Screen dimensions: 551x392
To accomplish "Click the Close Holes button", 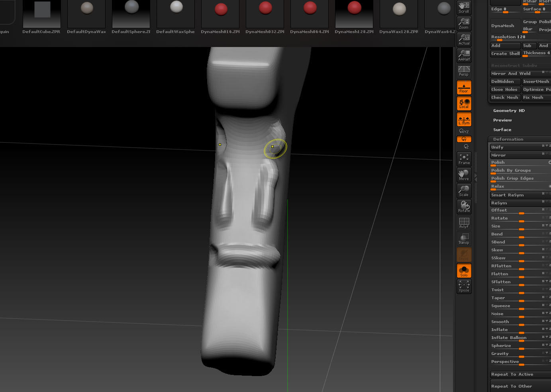I will (x=505, y=90).
